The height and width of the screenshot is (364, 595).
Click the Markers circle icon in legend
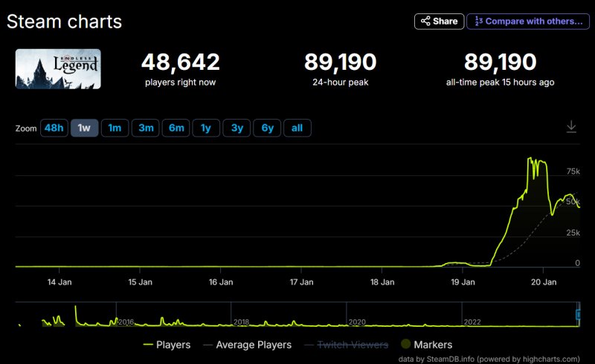[x=406, y=345]
